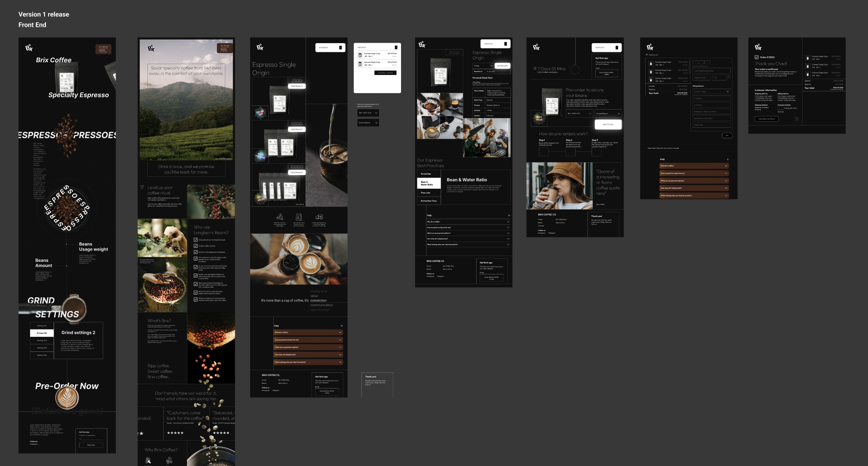Open the Country/Region dropdown in billing address
The height and width of the screenshot is (466, 868).
point(712,91)
